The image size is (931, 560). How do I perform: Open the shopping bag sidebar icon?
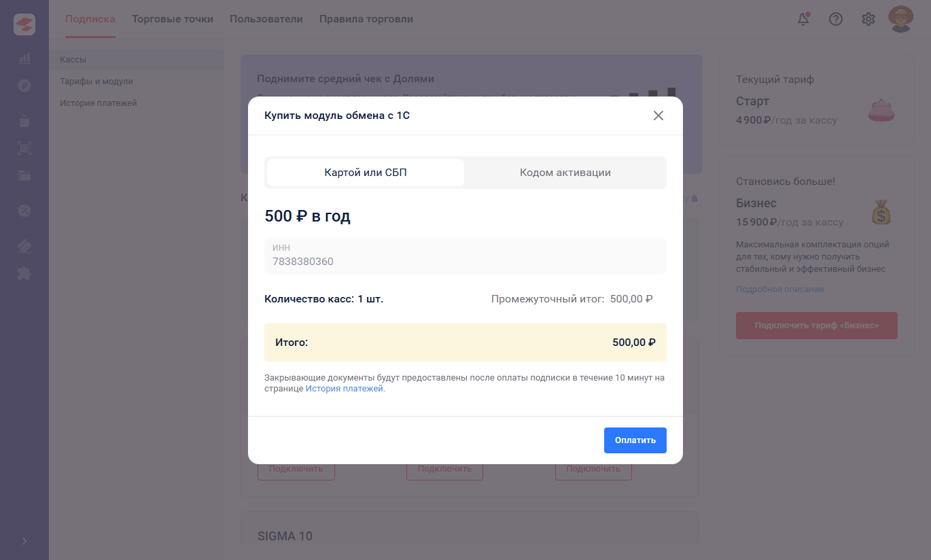[x=24, y=122]
